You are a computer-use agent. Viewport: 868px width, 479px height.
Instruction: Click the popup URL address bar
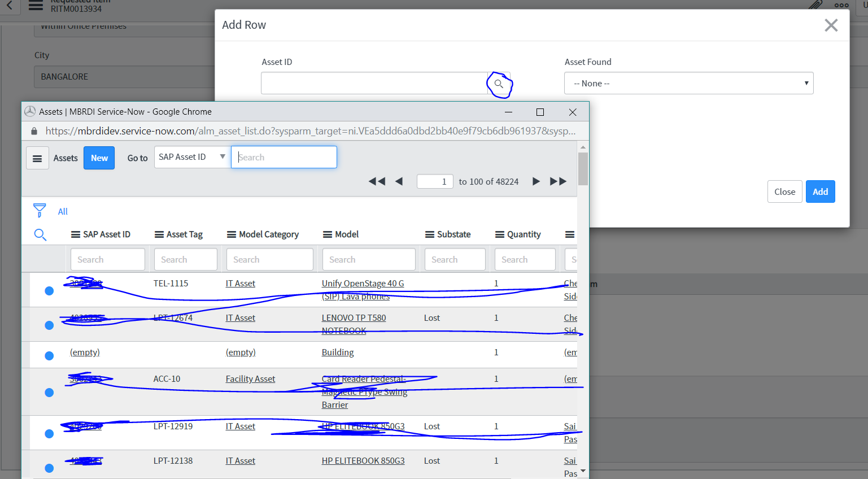pyautogui.click(x=311, y=131)
